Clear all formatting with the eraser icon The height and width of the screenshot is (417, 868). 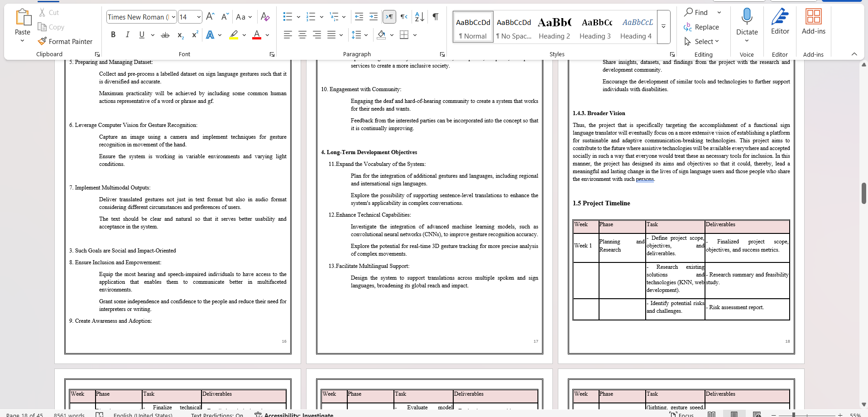point(265,17)
